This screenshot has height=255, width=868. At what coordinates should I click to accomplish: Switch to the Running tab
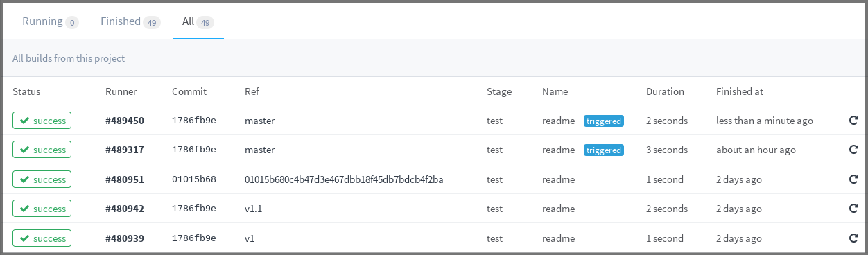coord(50,21)
